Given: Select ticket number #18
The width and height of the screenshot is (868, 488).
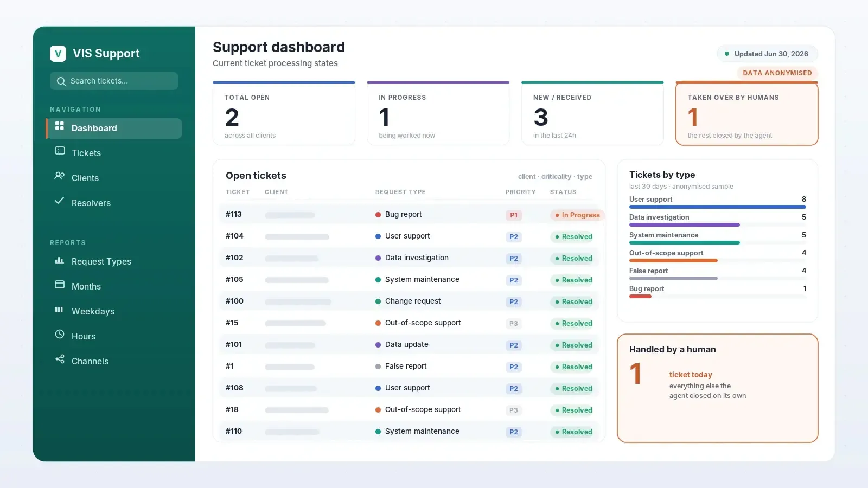Looking at the screenshot, I should (x=232, y=409).
